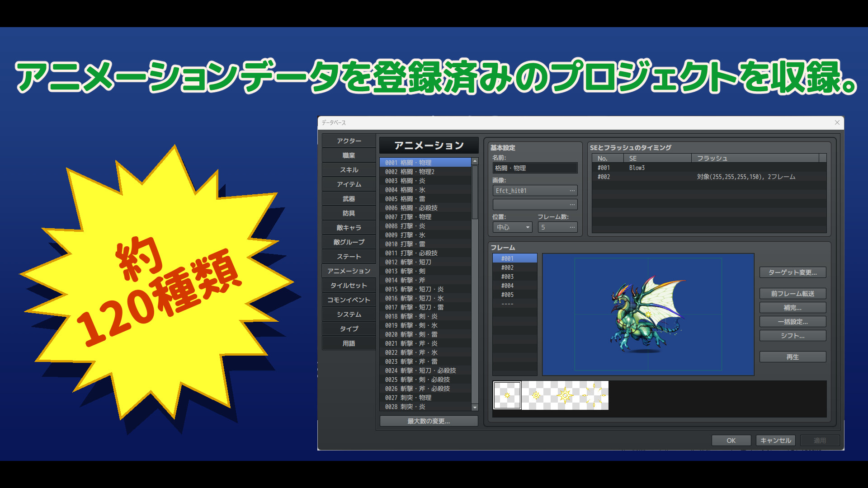This screenshot has height=488, width=868.
Task: Switch to the タイルセット category
Action: tap(349, 285)
